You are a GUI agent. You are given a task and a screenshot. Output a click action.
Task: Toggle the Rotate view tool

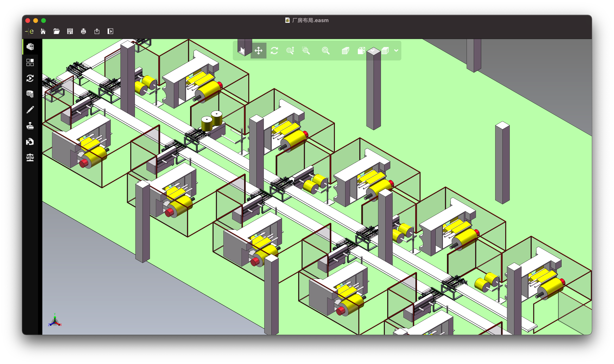pos(274,51)
